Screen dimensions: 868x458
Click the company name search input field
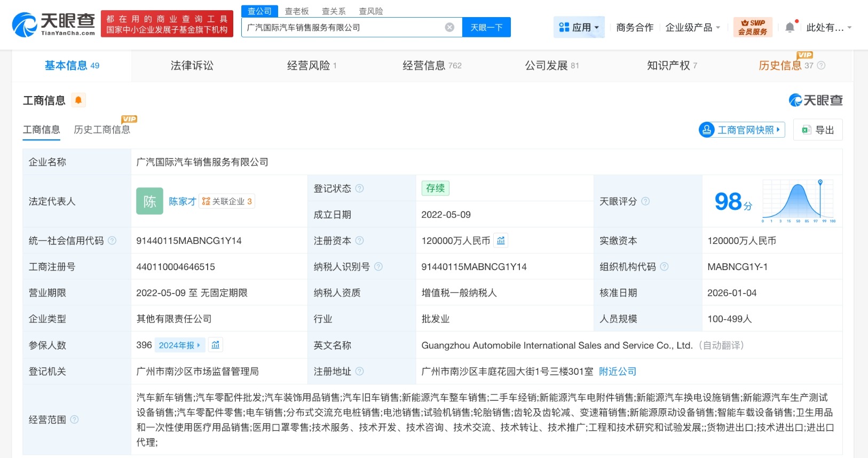tap(342, 27)
